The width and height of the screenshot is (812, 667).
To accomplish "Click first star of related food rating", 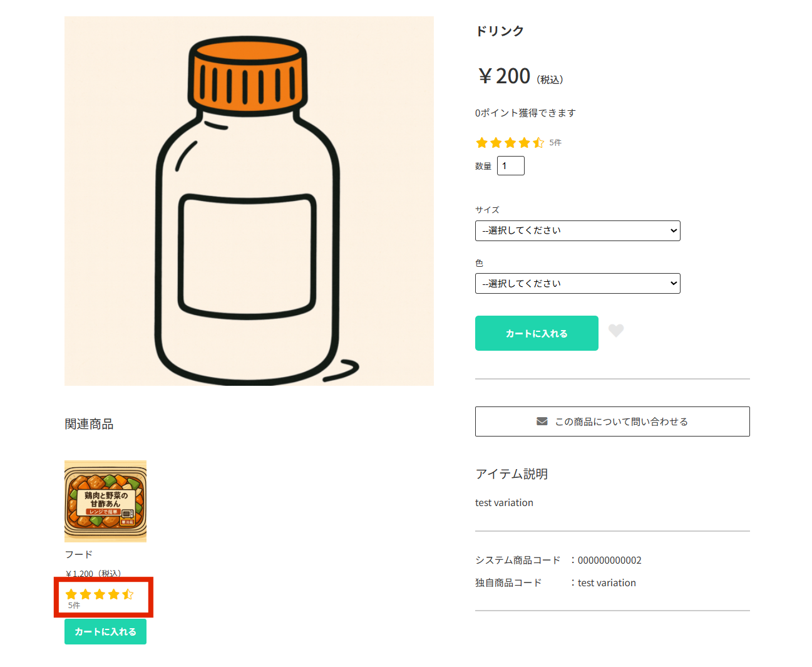I will (71, 594).
